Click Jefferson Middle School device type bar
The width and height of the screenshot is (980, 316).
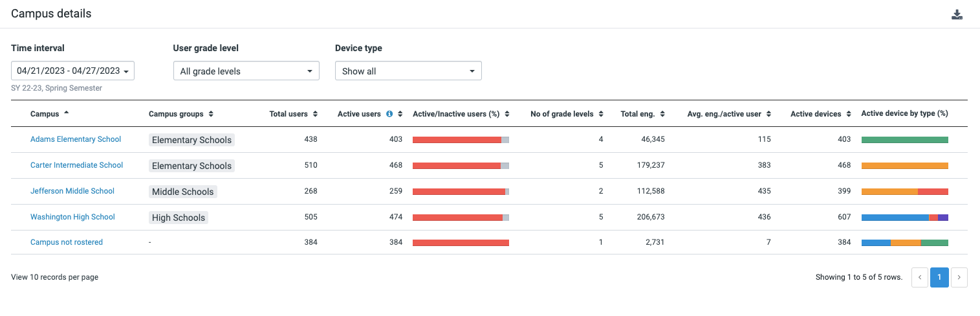(x=905, y=191)
